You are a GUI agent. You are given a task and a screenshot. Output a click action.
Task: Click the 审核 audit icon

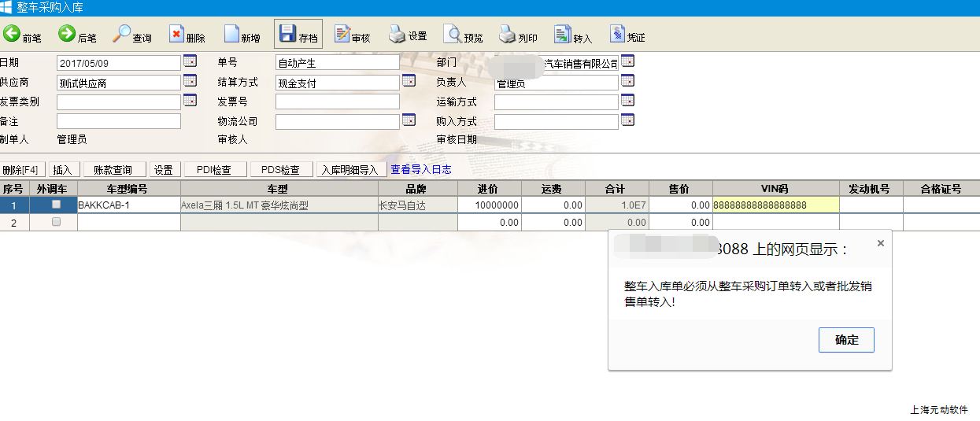pyautogui.click(x=342, y=35)
